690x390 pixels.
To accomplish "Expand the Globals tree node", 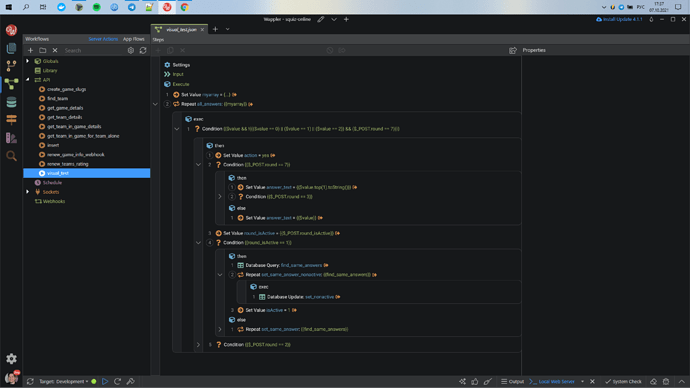I will 28,61.
